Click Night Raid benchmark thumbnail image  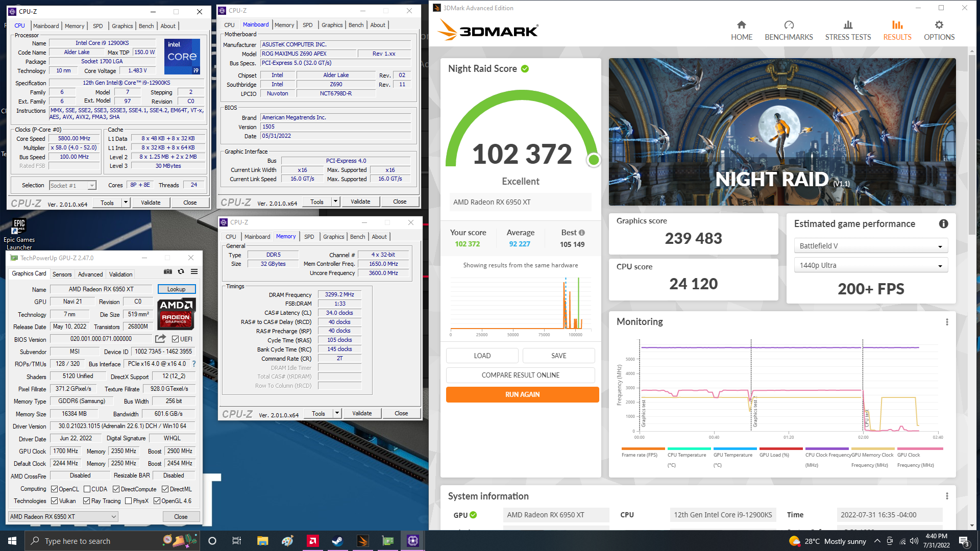click(782, 132)
